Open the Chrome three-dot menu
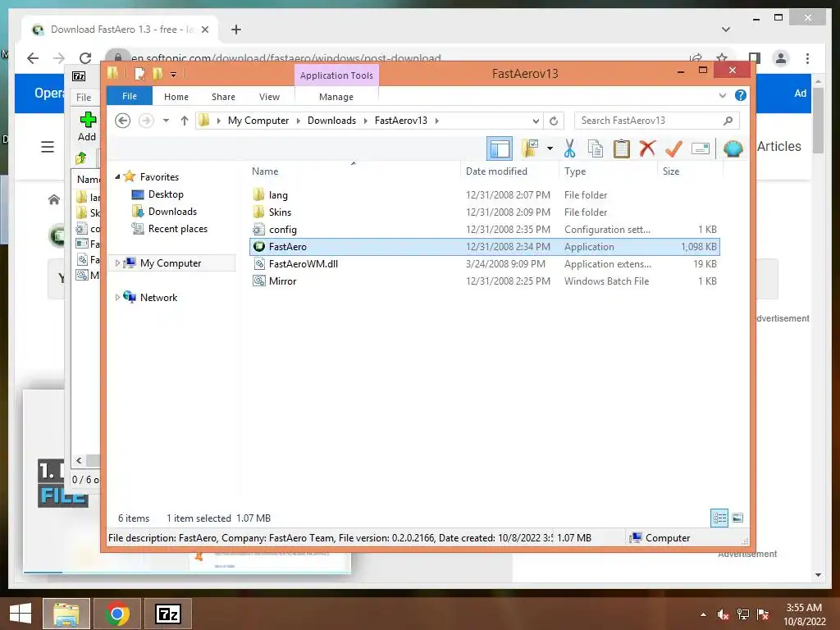The width and height of the screenshot is (840, 630). tap(807, 58)
